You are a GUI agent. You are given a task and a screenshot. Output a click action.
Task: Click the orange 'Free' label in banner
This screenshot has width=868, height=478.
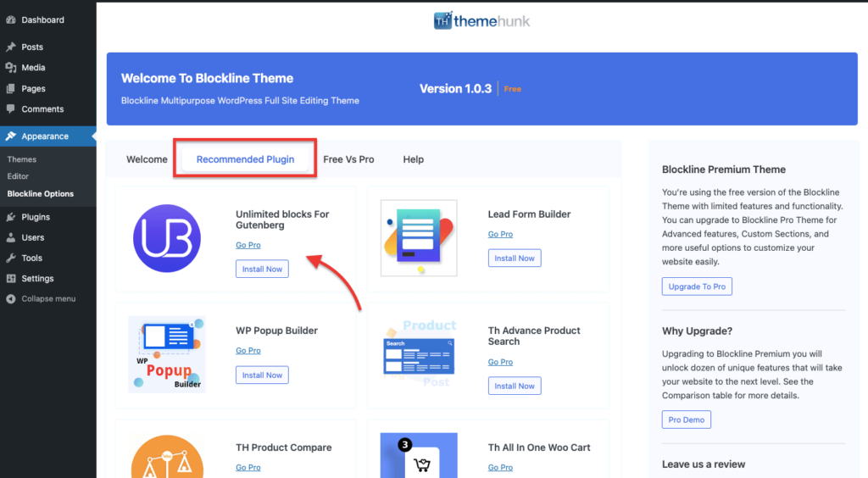[513, 89]
